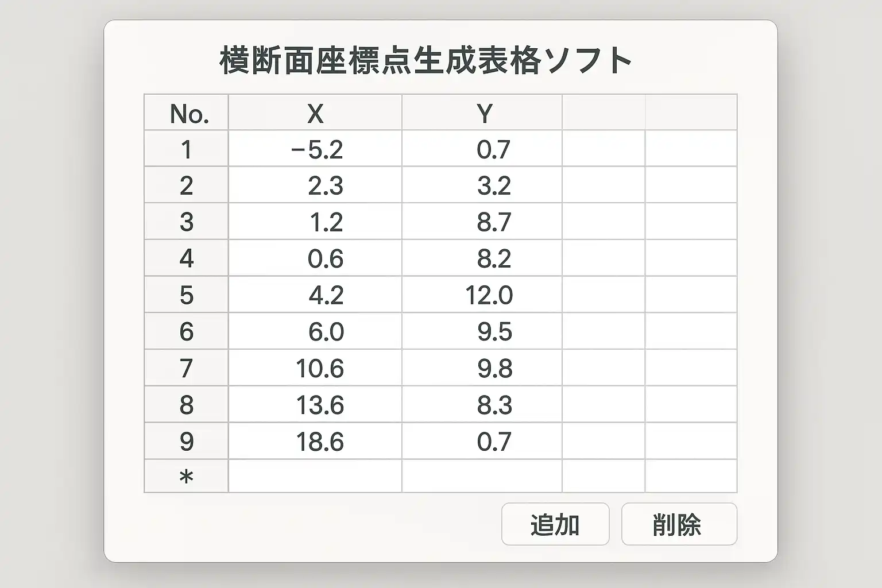Click the X cell containing −5.2
This screenshot has width=882, height=588.
[x=316, y=149]
